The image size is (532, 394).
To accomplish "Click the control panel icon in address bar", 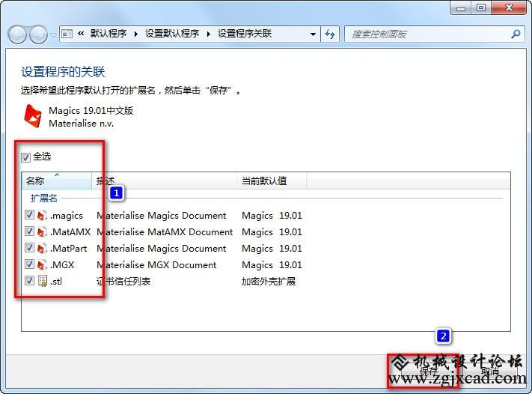I will (67, 34).
